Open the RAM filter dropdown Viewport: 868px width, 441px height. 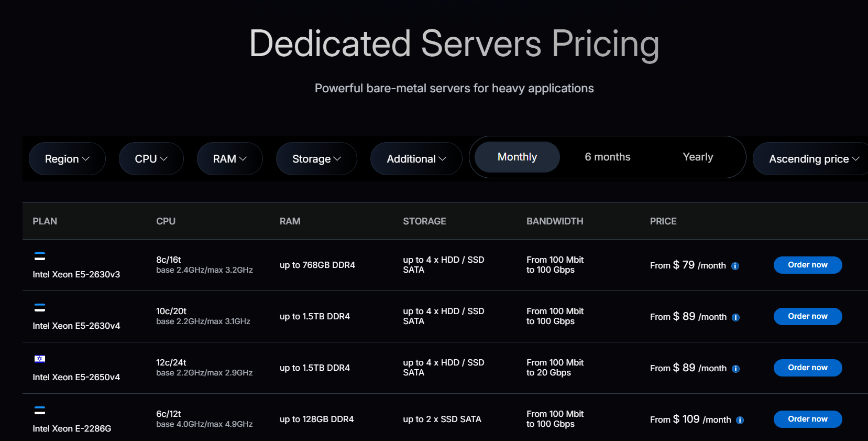[229, 159]
